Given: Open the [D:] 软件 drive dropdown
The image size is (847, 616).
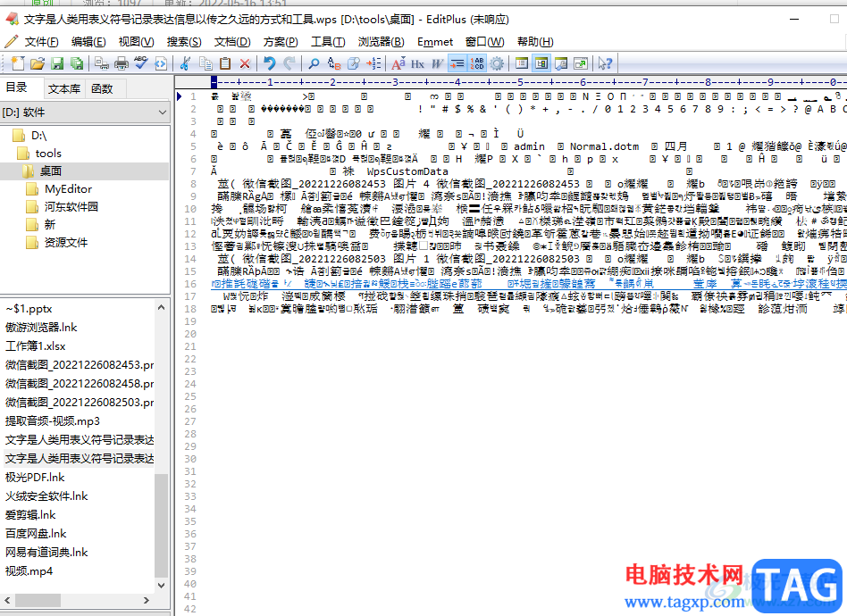Looking at the screenshot, I should [x=85, y=112].
